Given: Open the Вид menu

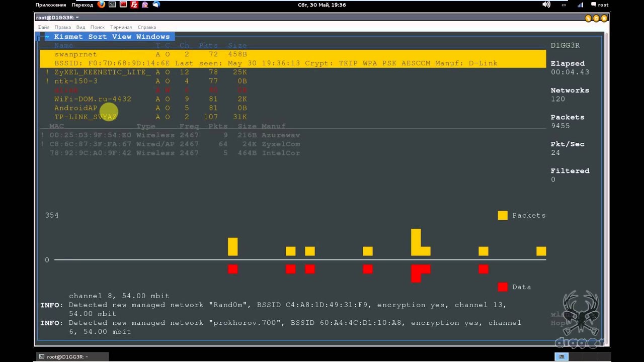Looking at the screenshot, I should (80, 27).
